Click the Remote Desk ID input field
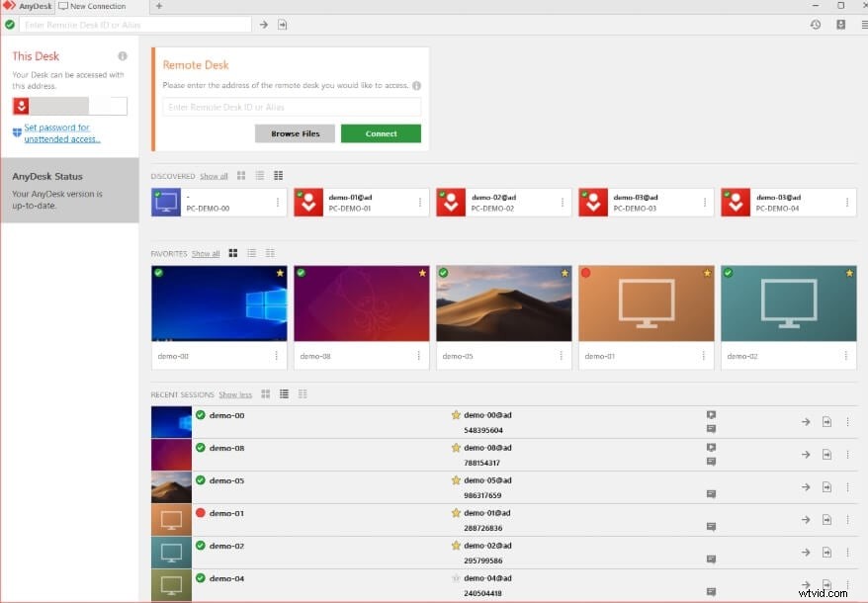This screenshot has width=868, height=603. pyautogui.click(x=290, y=107)
